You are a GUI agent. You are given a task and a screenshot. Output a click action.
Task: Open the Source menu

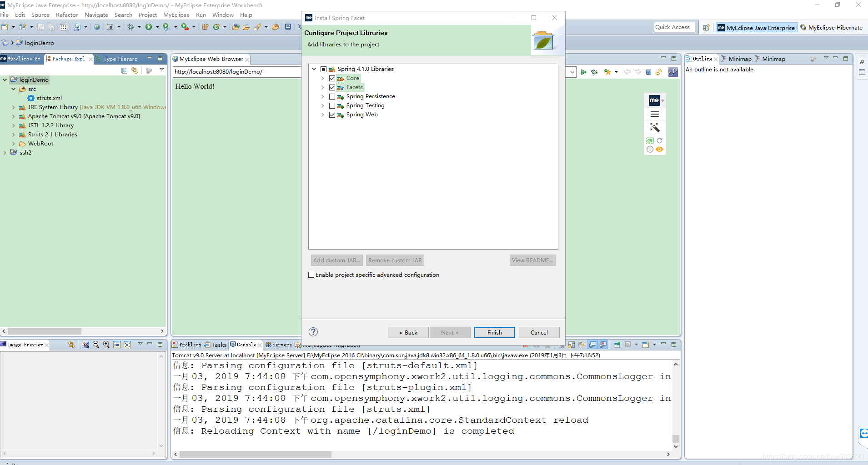(x=40, y=15)
